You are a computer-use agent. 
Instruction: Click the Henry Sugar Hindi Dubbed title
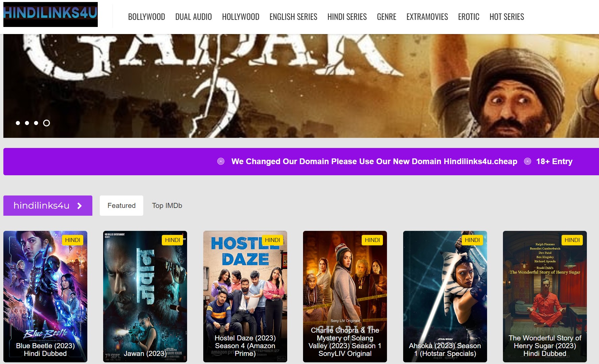(545, 346)
